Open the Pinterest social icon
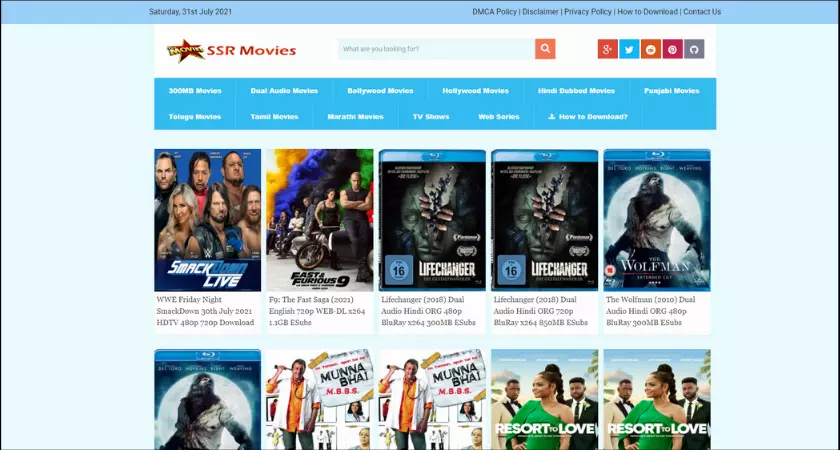 click(672, 49)
